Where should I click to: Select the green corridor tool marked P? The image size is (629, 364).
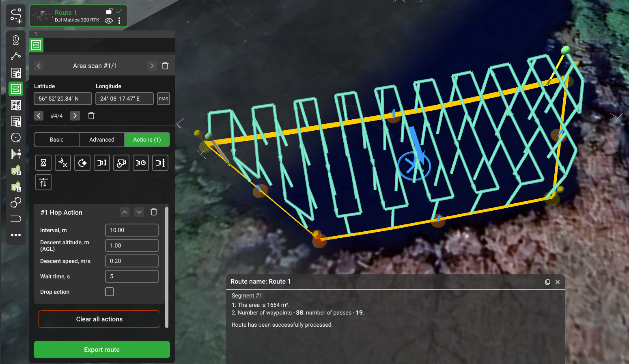pyautogui.click(x=16, y=170)
